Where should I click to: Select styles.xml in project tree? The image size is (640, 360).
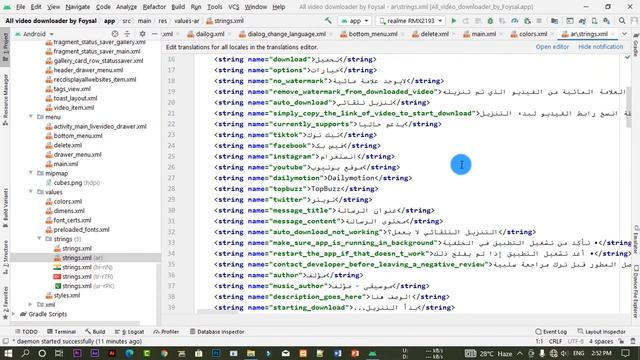[62, 295]
